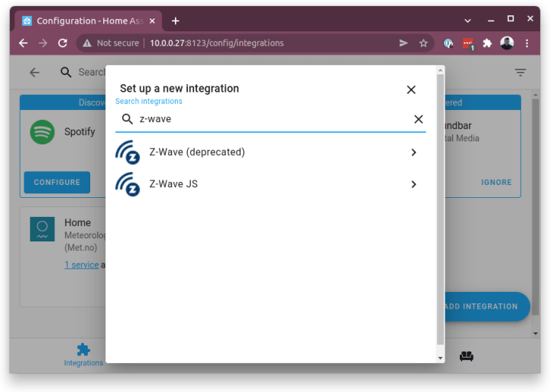Open the Integrations bottom tab
Viewport: 550px width, 392px height.
pyautogui.click(x=83, y=355)
